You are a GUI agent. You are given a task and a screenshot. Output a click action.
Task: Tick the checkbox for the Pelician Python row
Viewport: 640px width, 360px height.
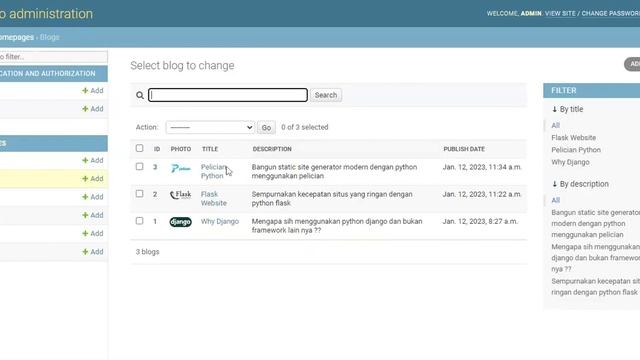[x=140, y=167]
